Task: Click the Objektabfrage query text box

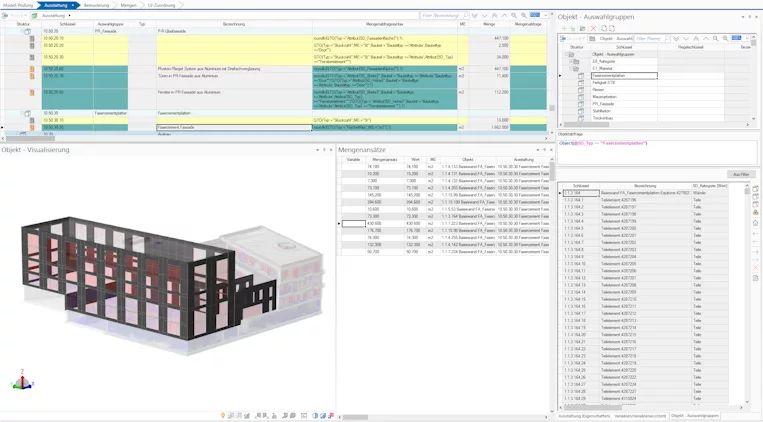Action: (657, 152)
